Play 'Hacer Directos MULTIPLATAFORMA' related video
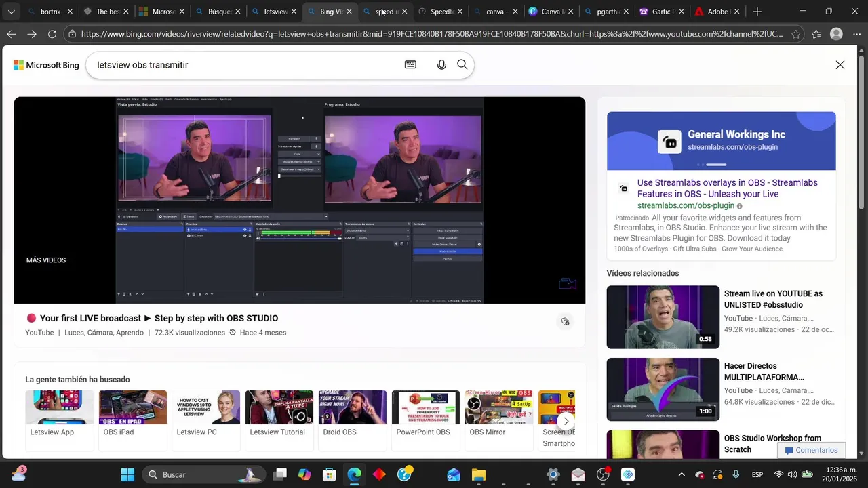Viewport: 868px width, 488px height. tap(663, 390)
